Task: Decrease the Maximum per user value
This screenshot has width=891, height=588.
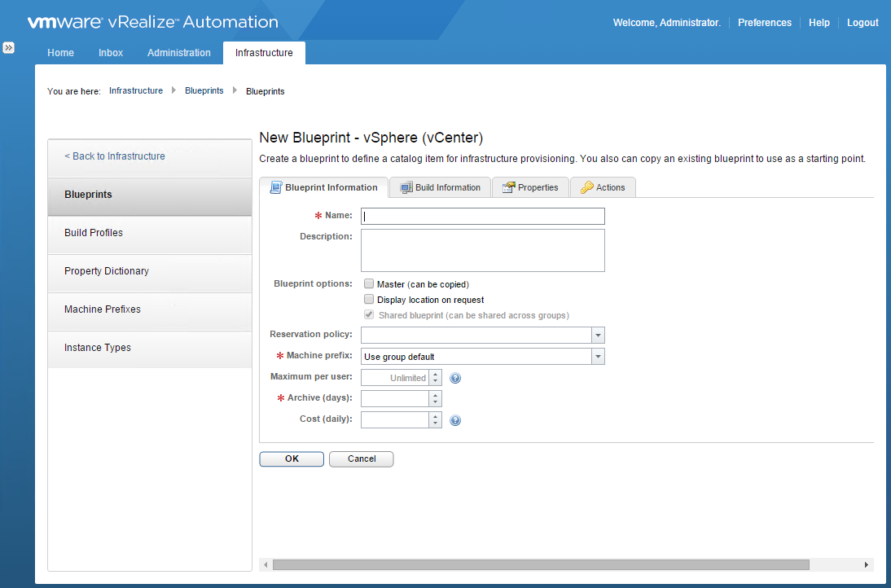Action: click(435, 381)
